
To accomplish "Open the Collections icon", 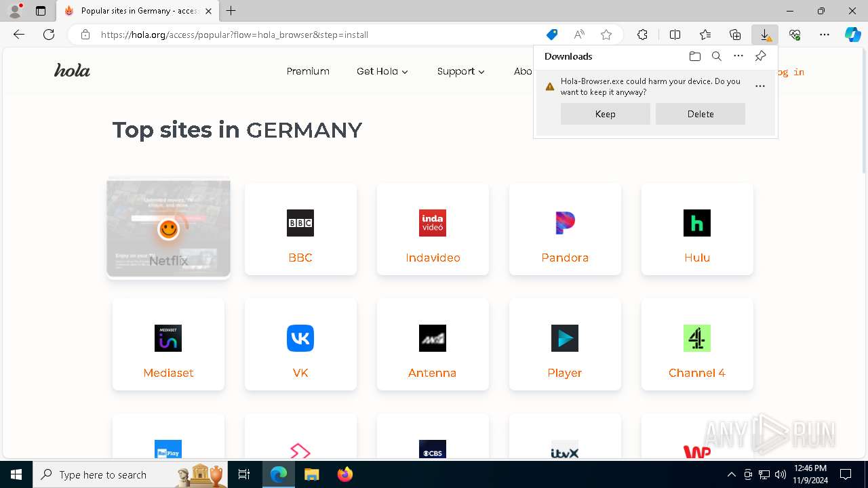I will [735, 35].
